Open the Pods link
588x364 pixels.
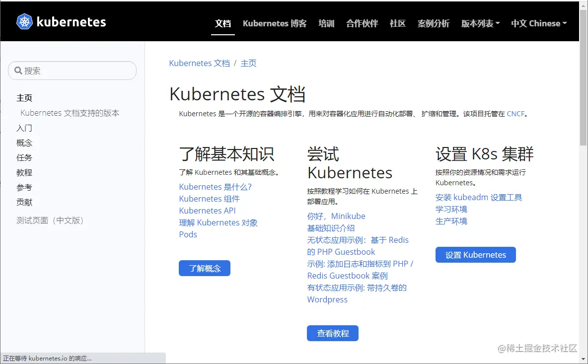188,234
